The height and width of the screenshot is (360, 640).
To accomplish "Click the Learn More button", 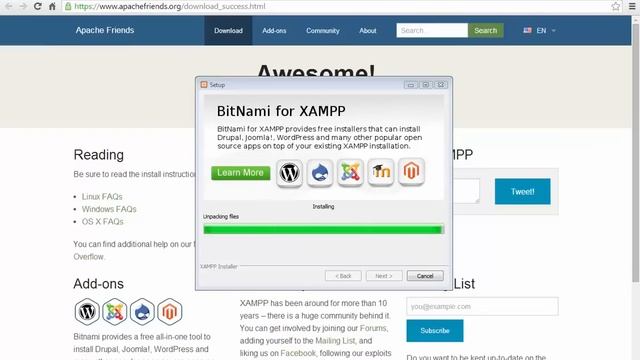I will tap(240, 173).
